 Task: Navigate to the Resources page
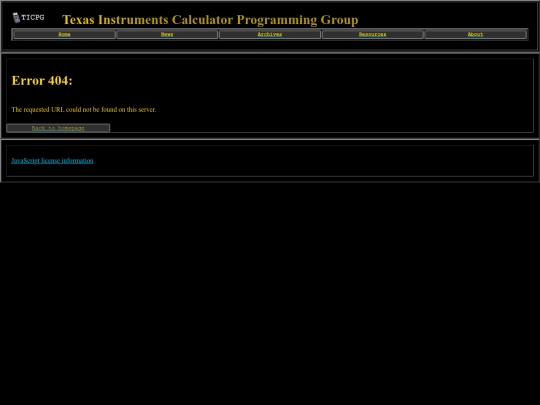click(372, 34)
